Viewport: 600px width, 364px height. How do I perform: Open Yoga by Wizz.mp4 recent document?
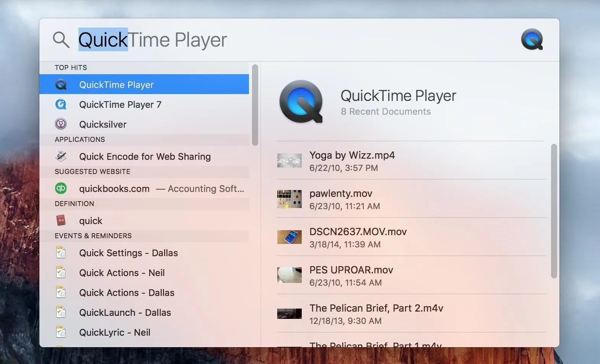411,161
